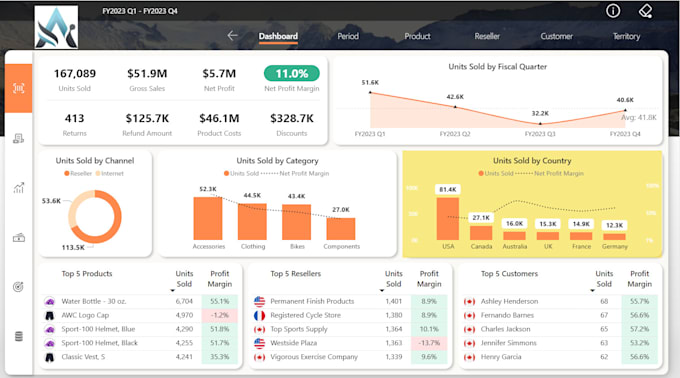Click the $328.7K Discounts value
Viewport: 680px width, 378px height.
[291, 118]
